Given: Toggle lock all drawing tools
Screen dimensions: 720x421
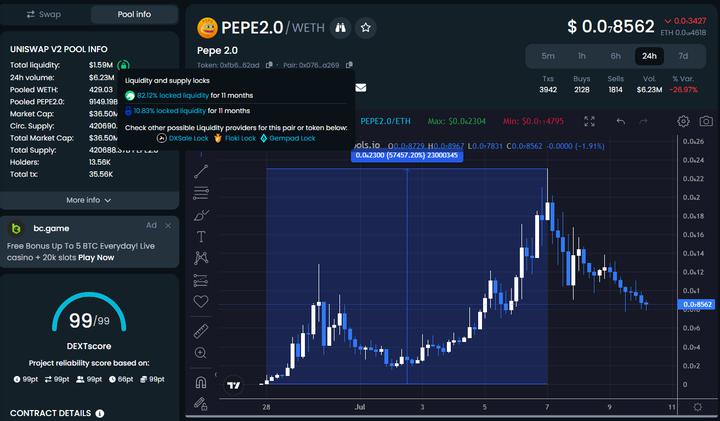Looking at the screenshot, I should coord(201,404).
